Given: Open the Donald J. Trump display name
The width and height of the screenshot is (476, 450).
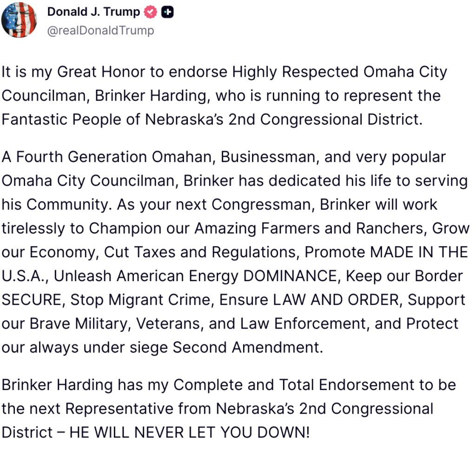Looking at the screenshot, I should click(x=93, y=13).
